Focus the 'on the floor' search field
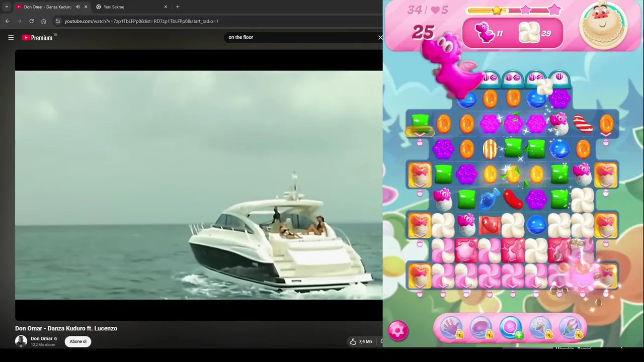Image resolution: width=644 pixels, height=362 pixels. pos(301,37)
